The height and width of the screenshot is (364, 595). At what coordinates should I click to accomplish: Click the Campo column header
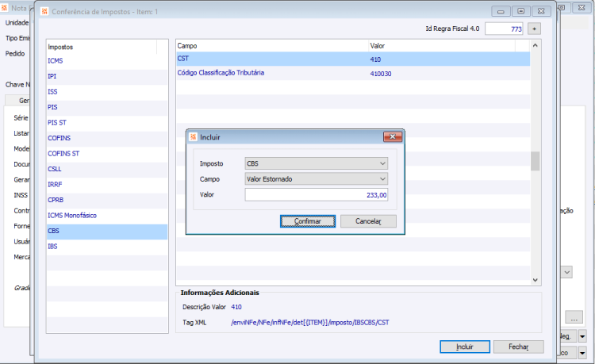[272, 46]
